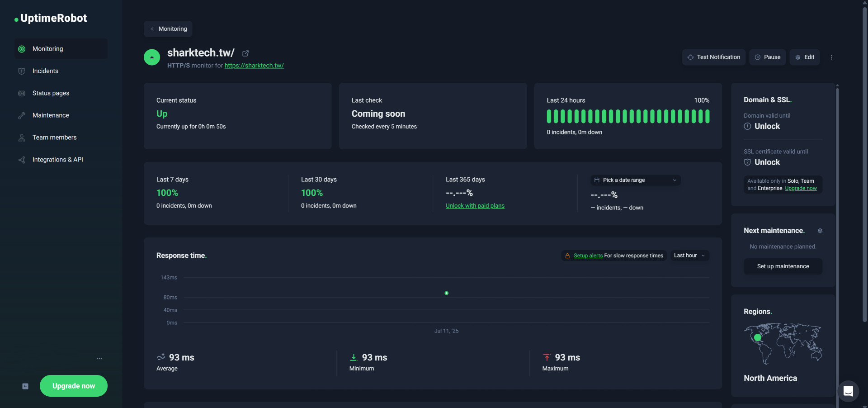Click the first green bar in Last 24 hours

point(549,116)
